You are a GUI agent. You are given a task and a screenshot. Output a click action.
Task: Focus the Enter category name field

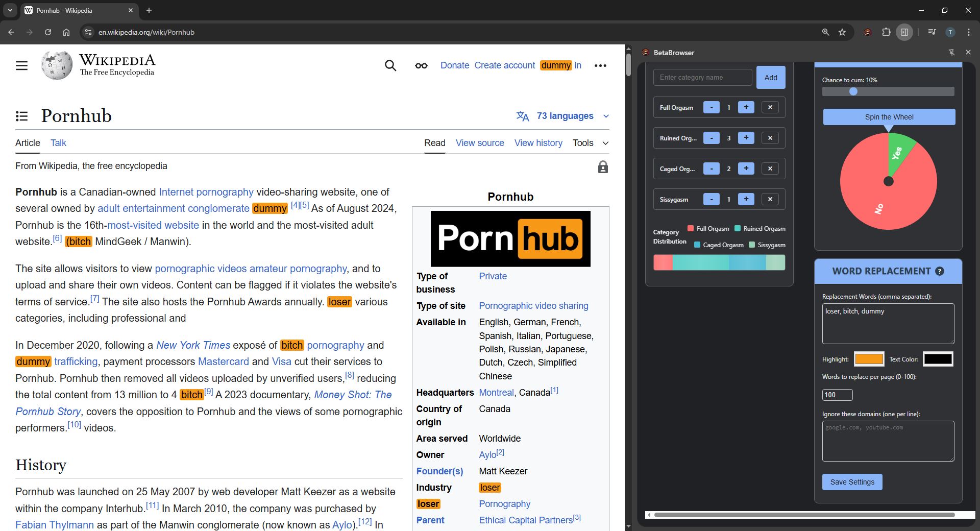703,78
